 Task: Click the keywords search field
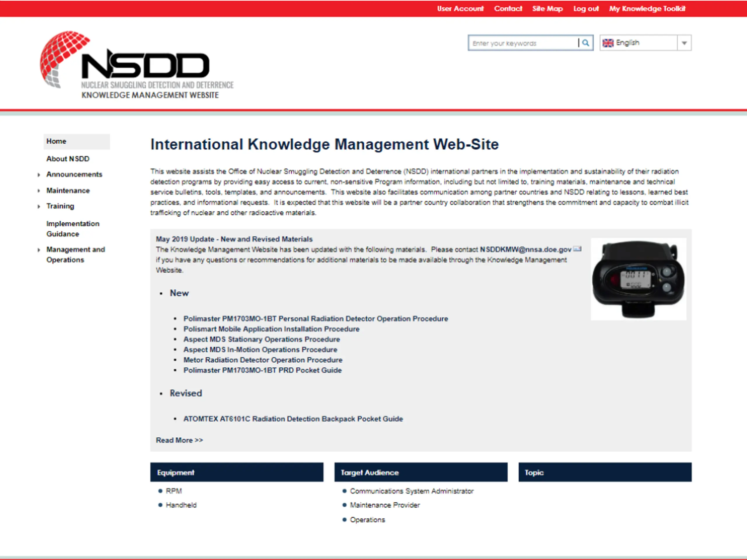523,43
